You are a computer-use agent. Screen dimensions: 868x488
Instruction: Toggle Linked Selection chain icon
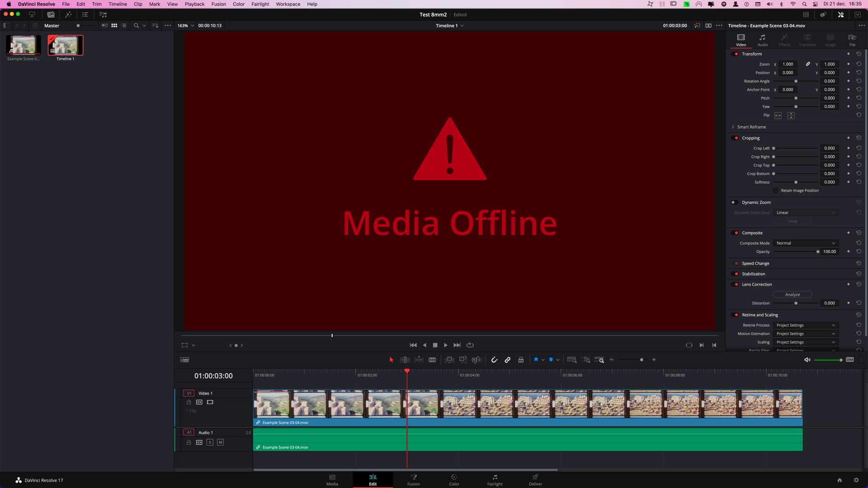coord(508,360)
